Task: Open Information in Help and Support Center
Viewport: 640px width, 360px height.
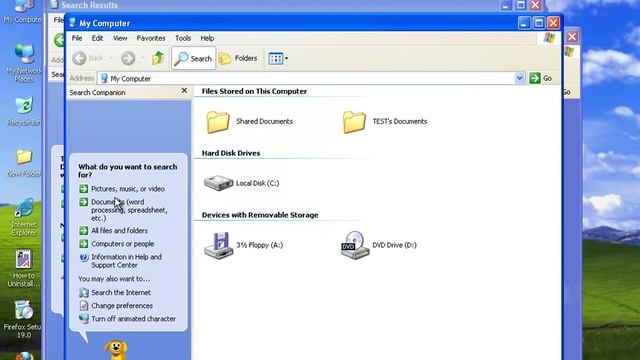Action: 126,261
